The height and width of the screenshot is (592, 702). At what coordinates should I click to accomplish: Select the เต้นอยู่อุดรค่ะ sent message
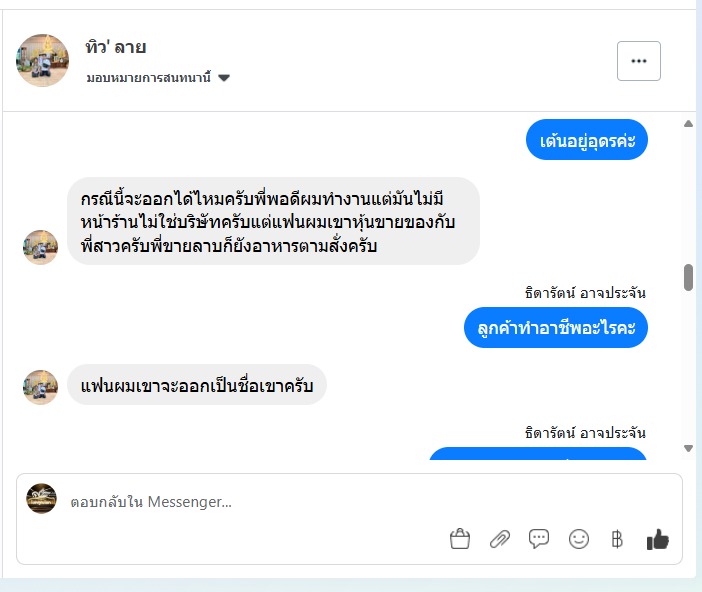pyautogui.click(x=587, y=142)
